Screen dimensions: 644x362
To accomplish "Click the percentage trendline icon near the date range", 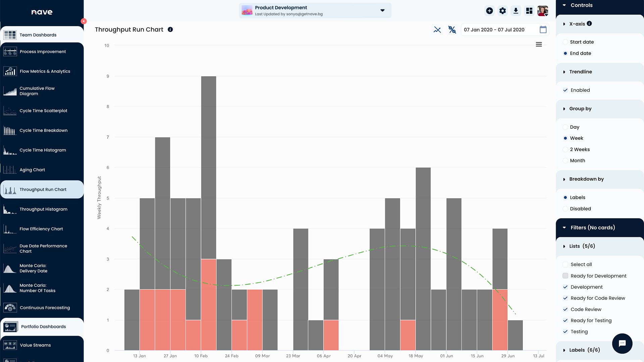I will [452, 29].
